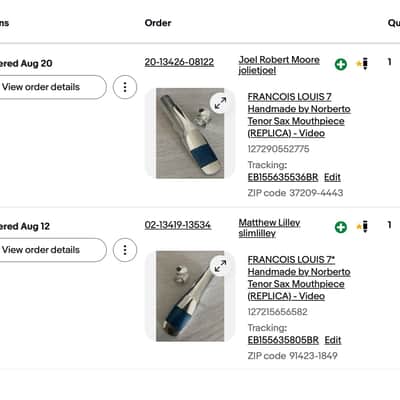Click star note icon for jolietjoel order
The width and height of the screenshot is (400, 400).
[363, 63]
